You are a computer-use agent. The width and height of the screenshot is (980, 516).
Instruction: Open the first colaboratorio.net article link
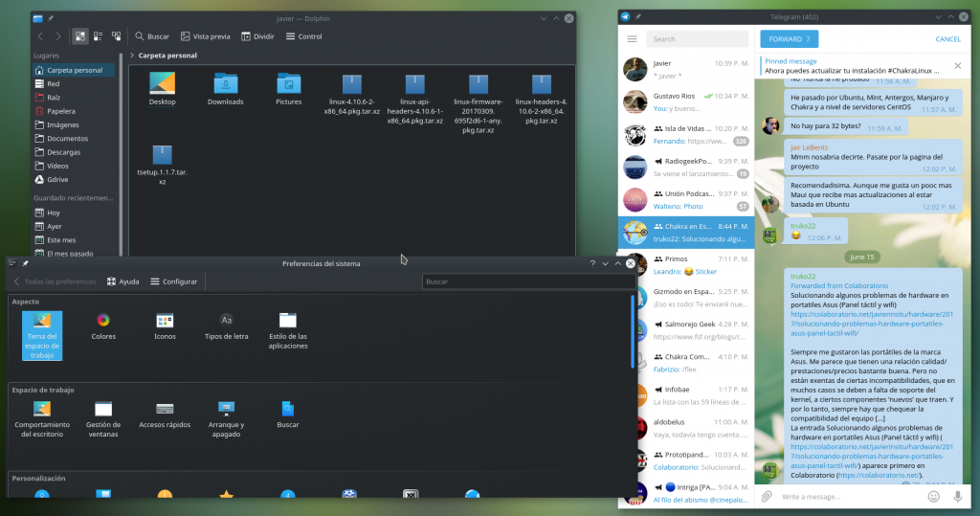(871, 324)
